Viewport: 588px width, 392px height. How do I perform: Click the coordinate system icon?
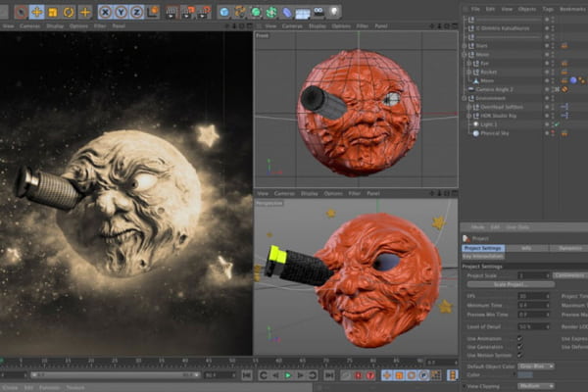click(153, 12)
